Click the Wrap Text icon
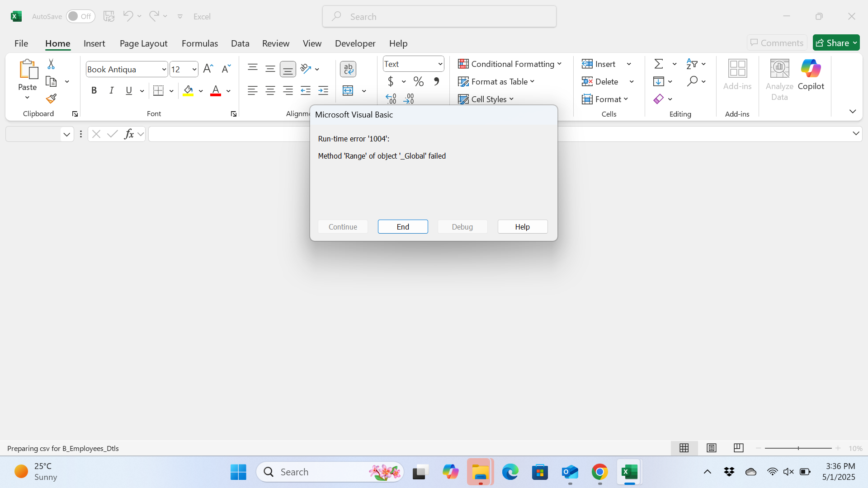This screenshot has width=868, height=488. 348,69
